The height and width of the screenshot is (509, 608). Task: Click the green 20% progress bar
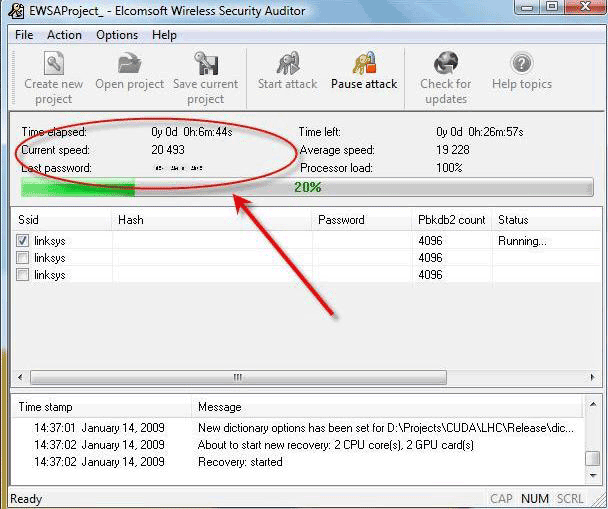(308, 187)
